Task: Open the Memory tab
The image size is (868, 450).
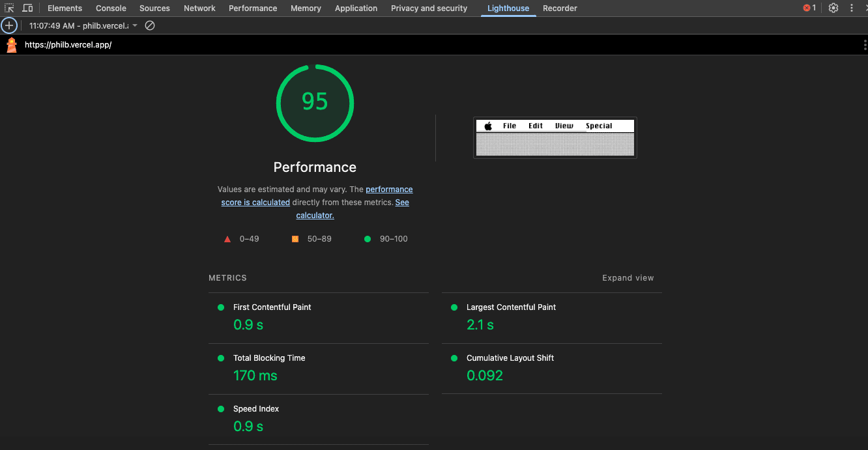Action: click(306, 8)
